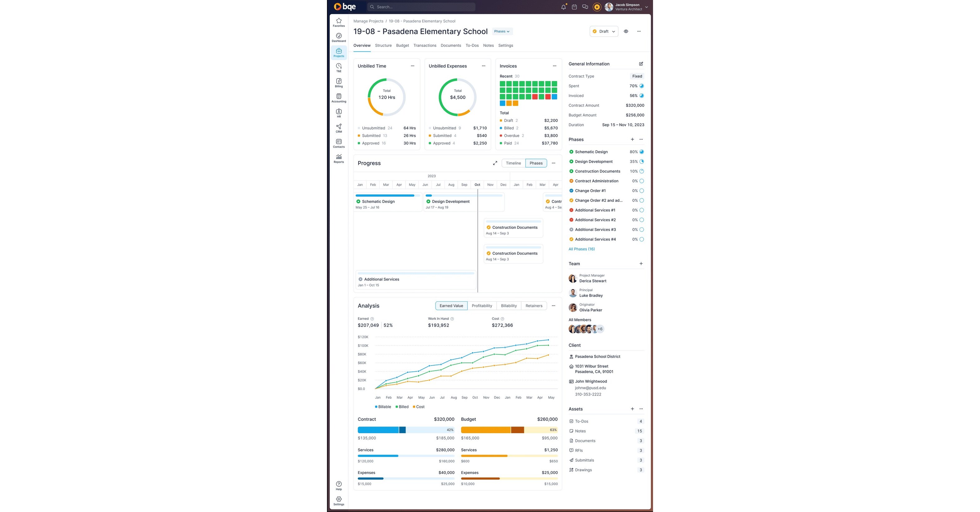Switch to the Profitability analysis tab
980x512 pixels.
coord(482,305)
